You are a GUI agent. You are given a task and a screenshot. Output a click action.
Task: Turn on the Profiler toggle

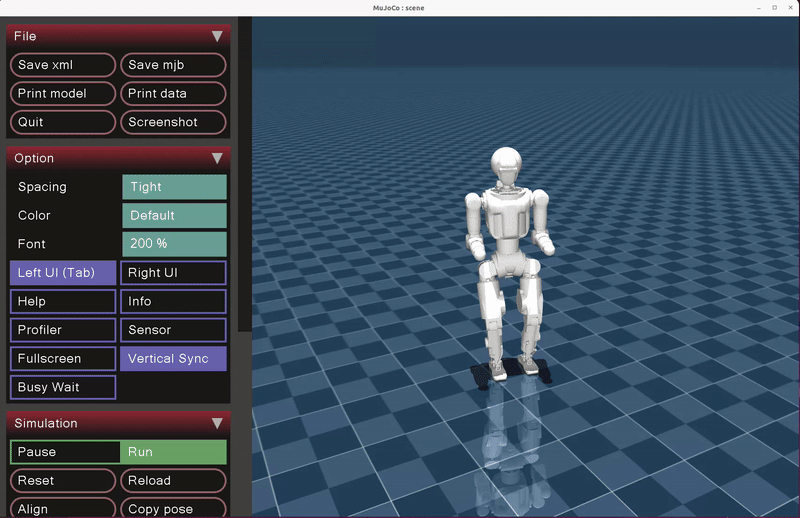point(63,330)
